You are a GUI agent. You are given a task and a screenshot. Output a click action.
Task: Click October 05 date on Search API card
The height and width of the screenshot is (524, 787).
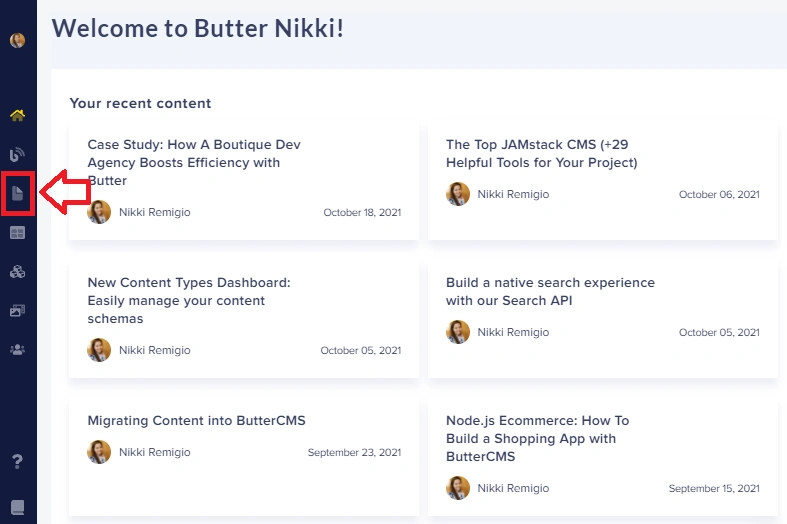[x=719, y=332]
